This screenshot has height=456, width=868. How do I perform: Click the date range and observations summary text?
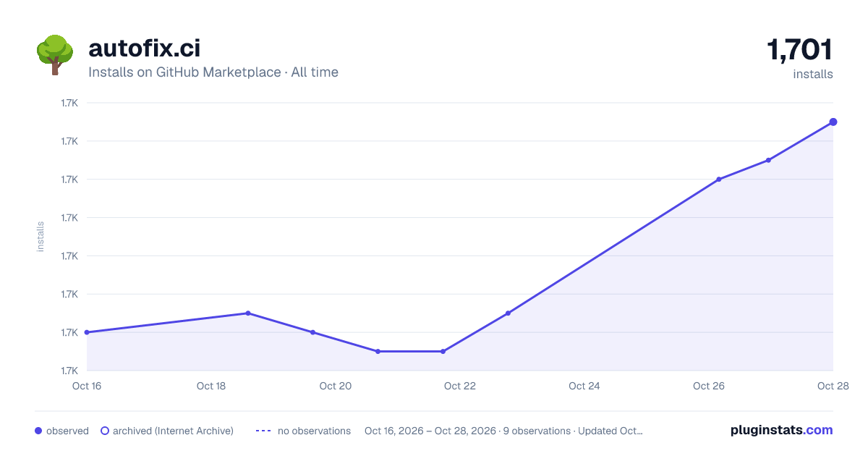503,431
